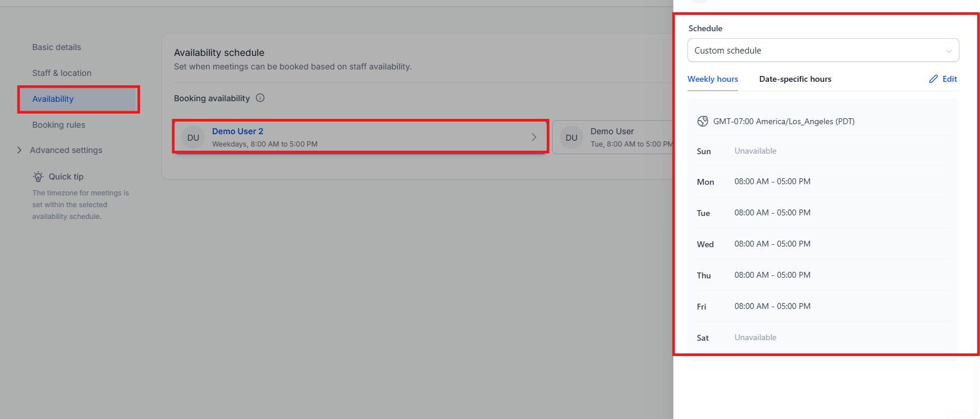This screenshot has width=980, height=419.
Task: Click the timezone globe icon
Action: pos(703,121)
